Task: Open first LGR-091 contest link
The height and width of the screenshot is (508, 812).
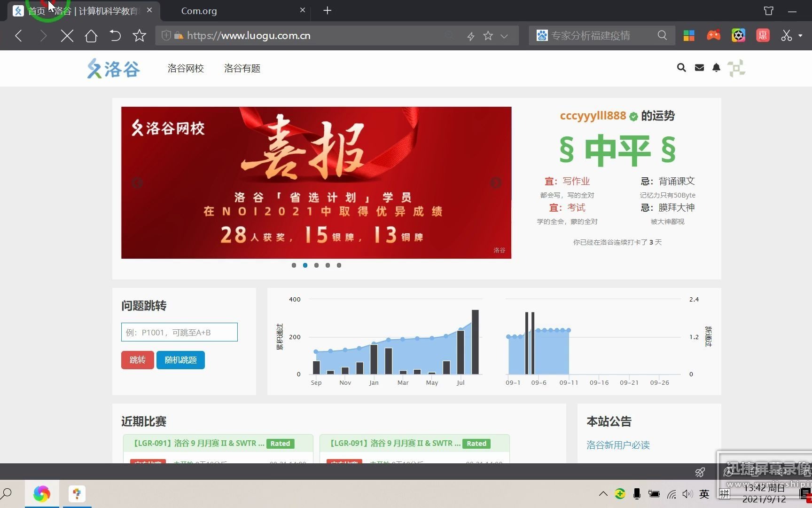Action: pyautogui.click(x=198, y=443)
